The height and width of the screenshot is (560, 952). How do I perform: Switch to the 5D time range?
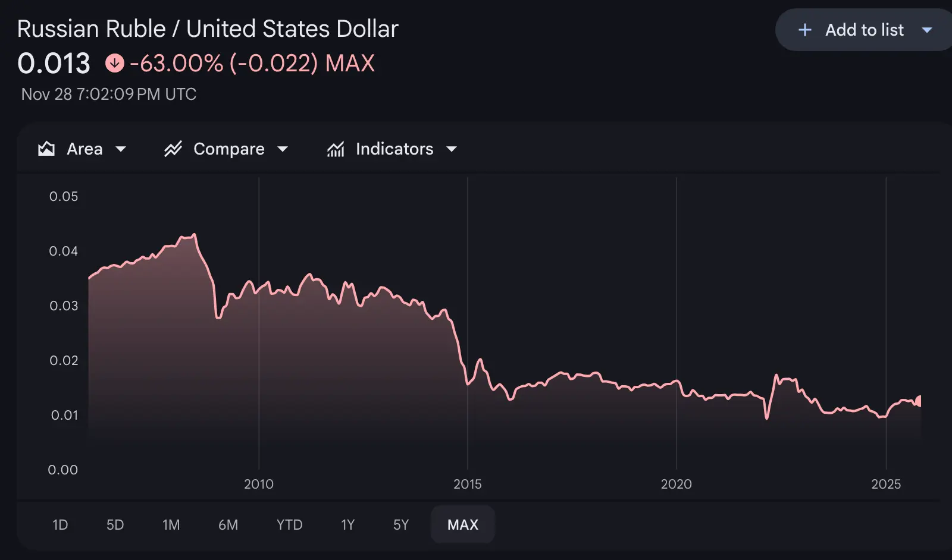(x=115, y=524)
